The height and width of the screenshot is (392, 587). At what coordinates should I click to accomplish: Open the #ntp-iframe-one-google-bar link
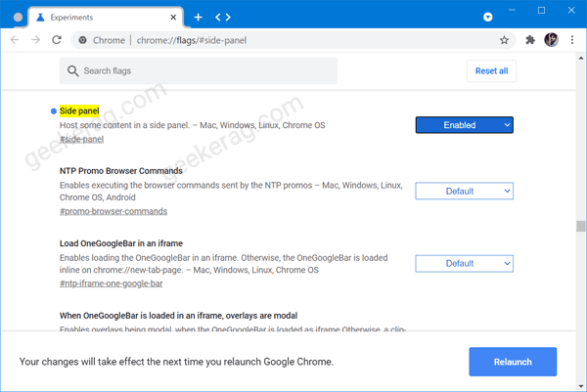tap(112, 283)
